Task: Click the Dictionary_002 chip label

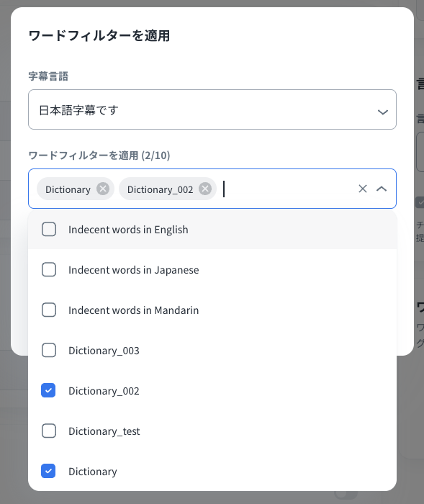Action: point(160,189)
